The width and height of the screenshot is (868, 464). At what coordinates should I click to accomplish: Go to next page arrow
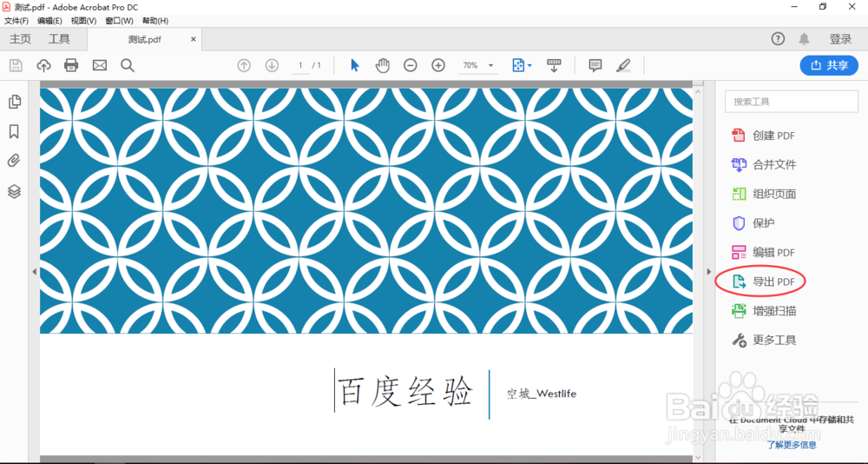pyautogui.click(x=271, y=65)
